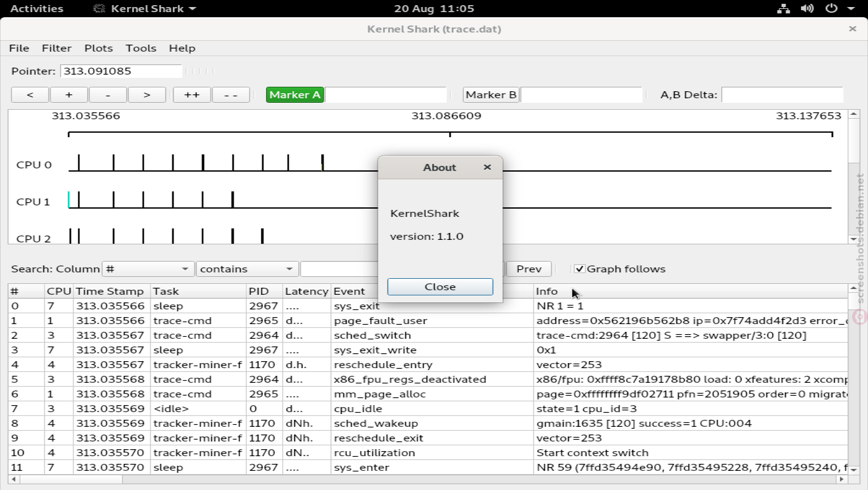Open the Kernel Shark app menu

coord(145,8)
